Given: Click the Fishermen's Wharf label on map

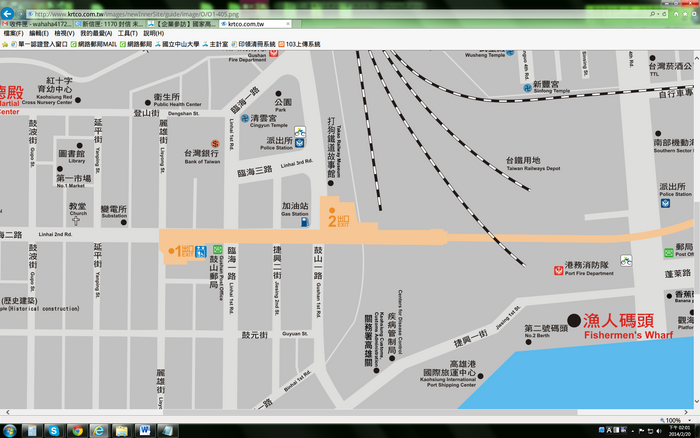Looking at the screenshot, I should [628, 335].
